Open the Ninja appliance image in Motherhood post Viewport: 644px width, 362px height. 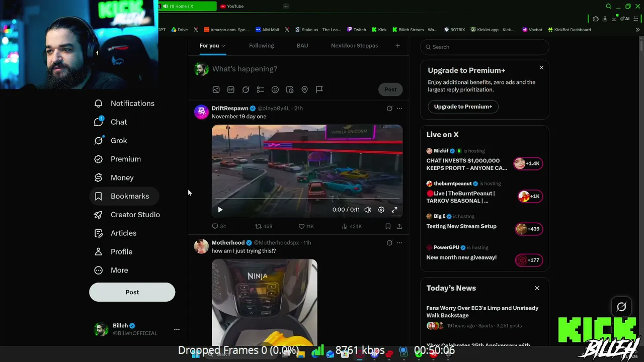(265, 302)
